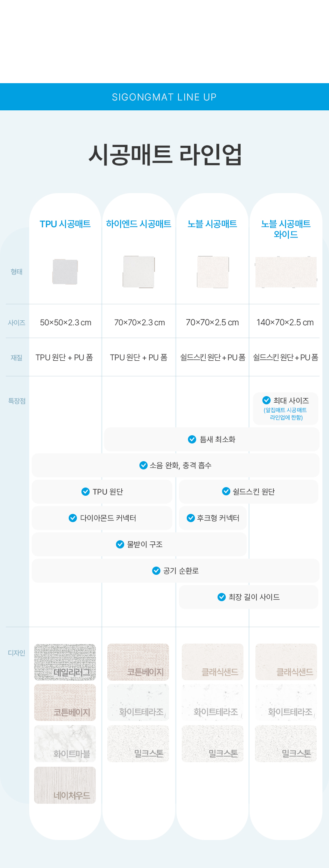This screenshot has height=868, width=329.
Task: Click the check icon beside 쉴드스킨 원단 feature
Action: 226,491
